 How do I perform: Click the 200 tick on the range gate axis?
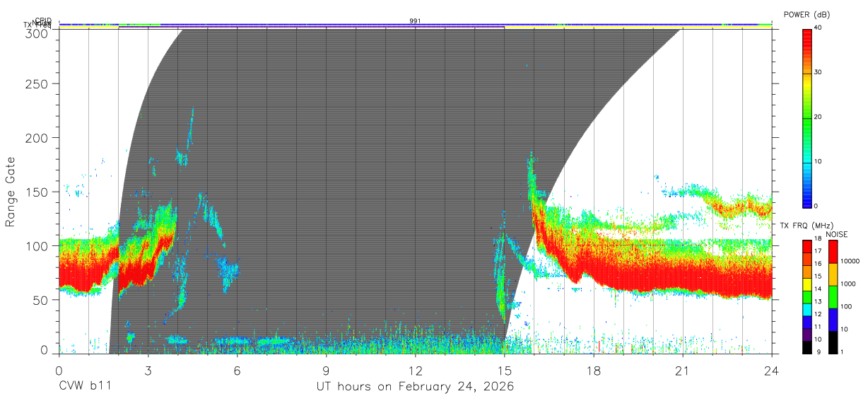[38, 138]
